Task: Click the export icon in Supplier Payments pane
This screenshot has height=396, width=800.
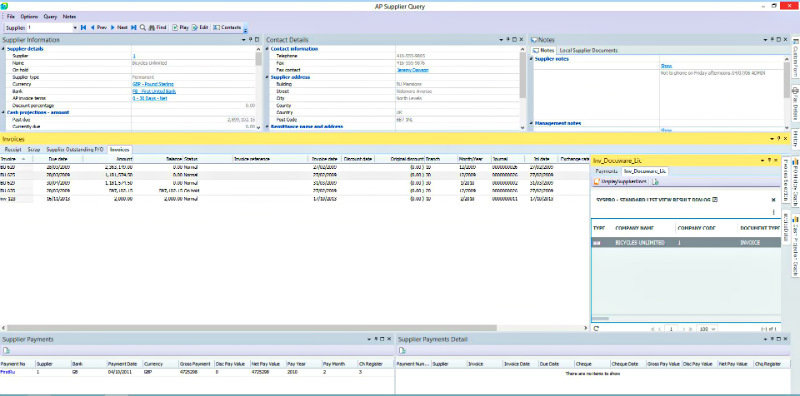Action: [x=6, y=351]
